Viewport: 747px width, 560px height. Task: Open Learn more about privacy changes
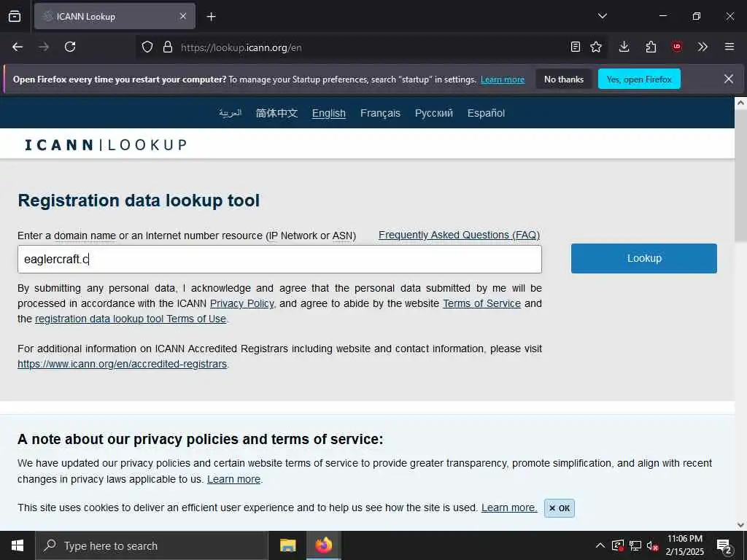pos(234,479)
